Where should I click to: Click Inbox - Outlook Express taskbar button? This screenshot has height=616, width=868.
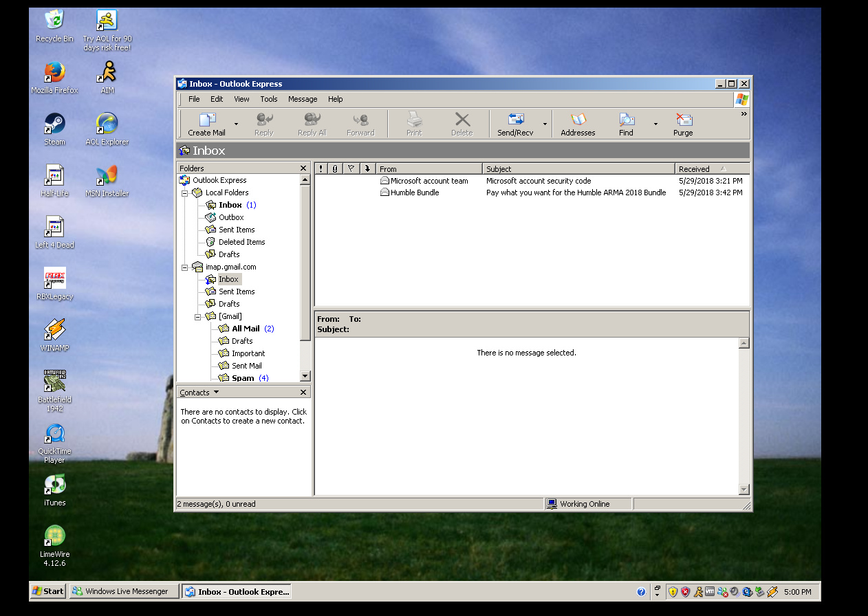pos(237,591)
